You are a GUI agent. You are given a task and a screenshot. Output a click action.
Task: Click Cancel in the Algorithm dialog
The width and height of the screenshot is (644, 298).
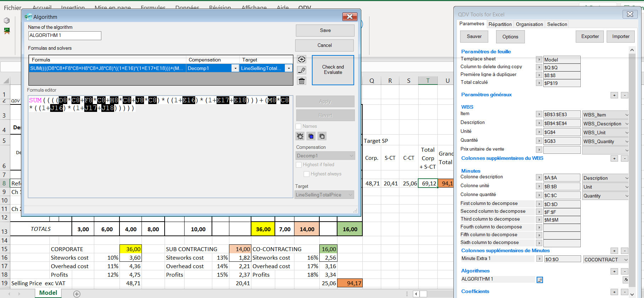pos(324,45)
